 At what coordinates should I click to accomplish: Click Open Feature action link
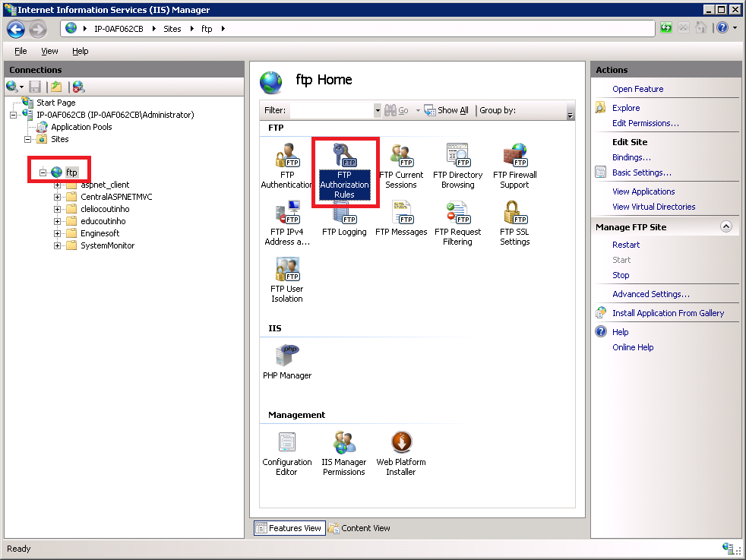point(637,89)
